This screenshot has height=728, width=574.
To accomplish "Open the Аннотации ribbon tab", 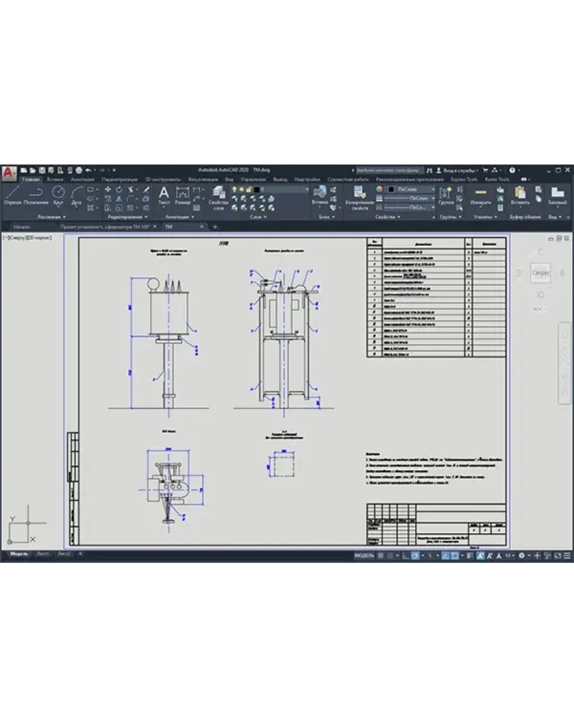I will 83,180.
